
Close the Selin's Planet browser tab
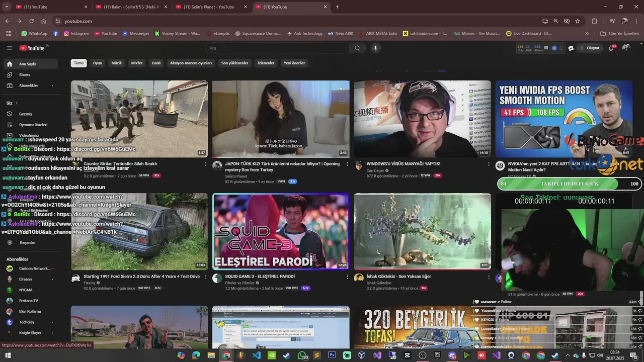pos(246,7)
